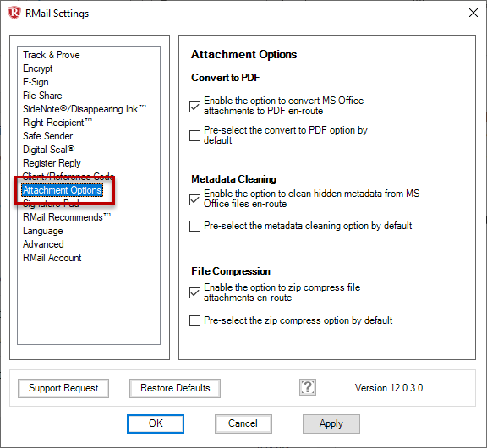Select RMail Recommends in the list
The width and height of the screenshot is (487, 448).
tap(67, 217)
